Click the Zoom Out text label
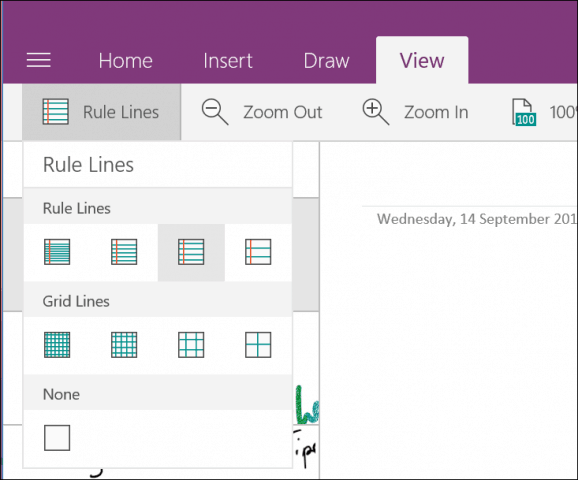The width and height of the screenshot is (578, 480). [x=283, y=112]
